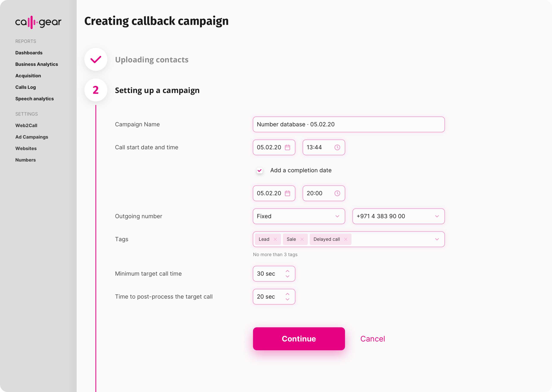Remove the Lead tag
Viewport: 552px width, 392px height.
pyautogui.click(x=275, y=239)
